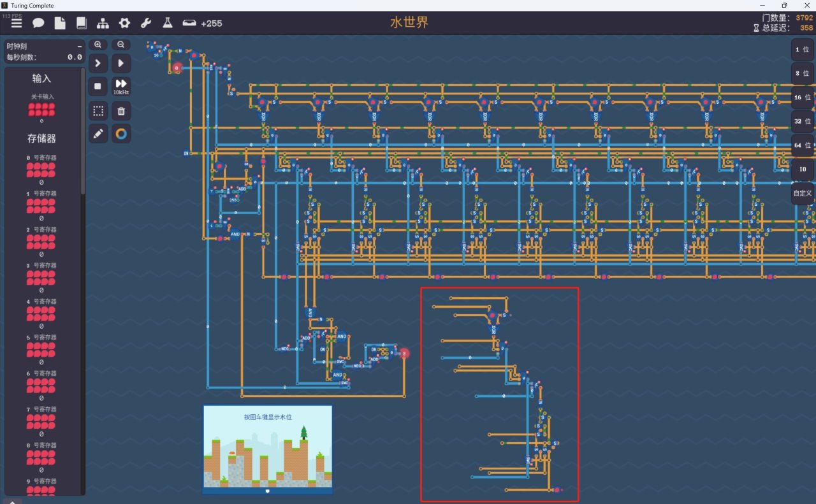Viewport: 816px width, 504px height.
Task: Select the red output node after ADD
Action: [x=404, y=353]
